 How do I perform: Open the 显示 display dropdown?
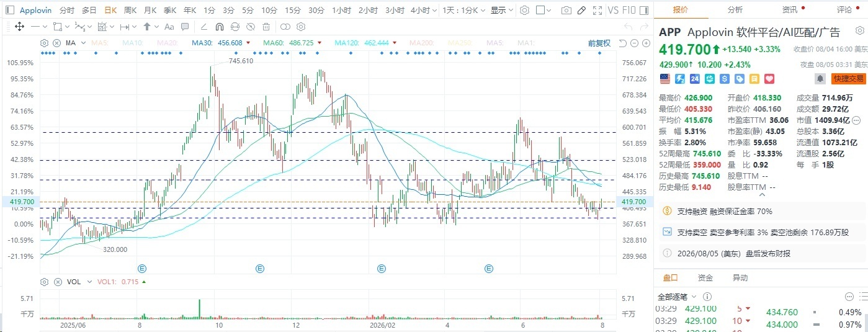501,11
